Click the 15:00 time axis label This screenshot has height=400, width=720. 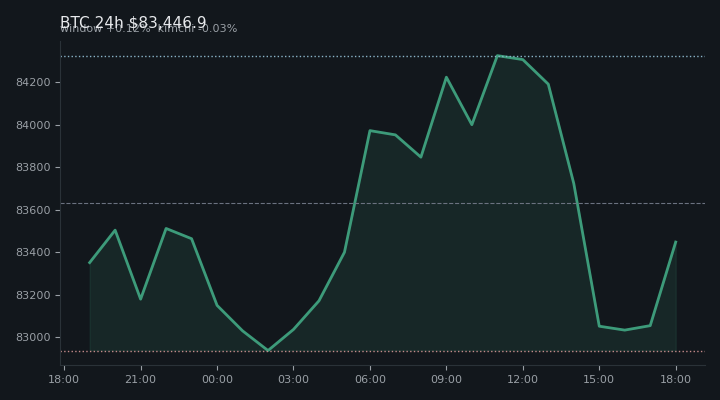599,379
